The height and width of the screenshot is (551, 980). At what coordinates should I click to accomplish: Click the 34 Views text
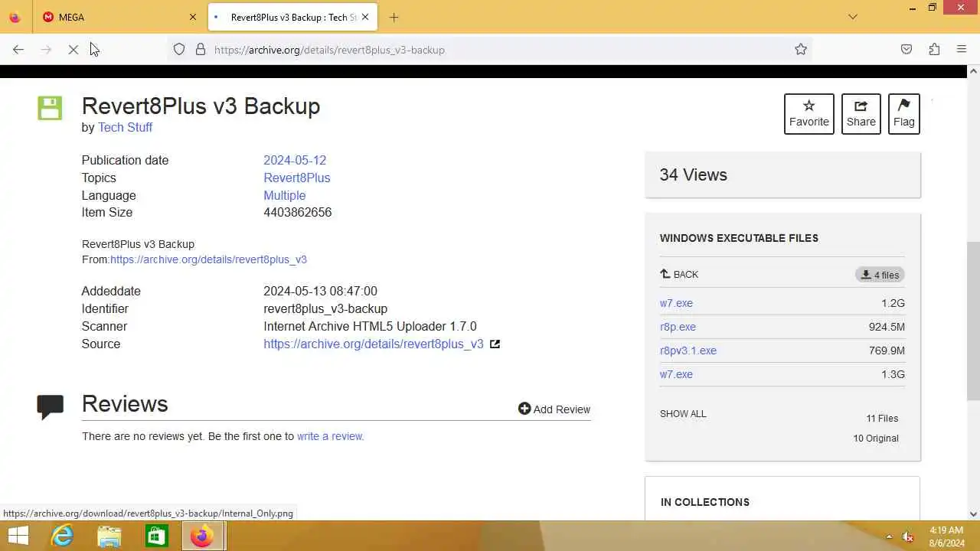pyautogui.click(x=694, y=174)
